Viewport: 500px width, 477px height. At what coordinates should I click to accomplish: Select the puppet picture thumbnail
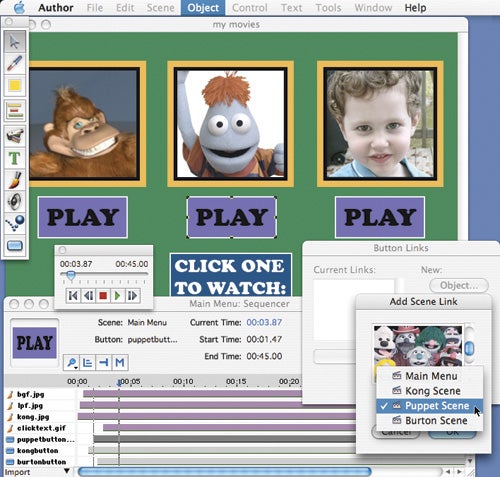(231, 124)
